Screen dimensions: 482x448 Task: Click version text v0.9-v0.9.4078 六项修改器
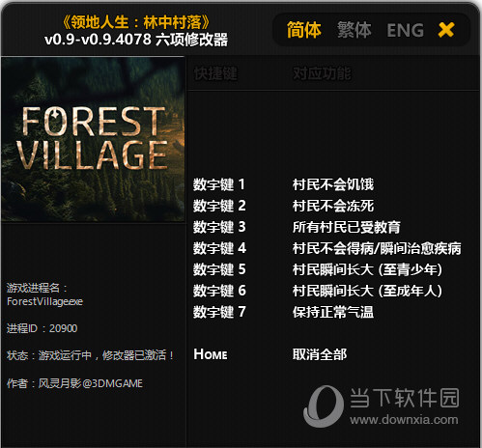[136, 40]
